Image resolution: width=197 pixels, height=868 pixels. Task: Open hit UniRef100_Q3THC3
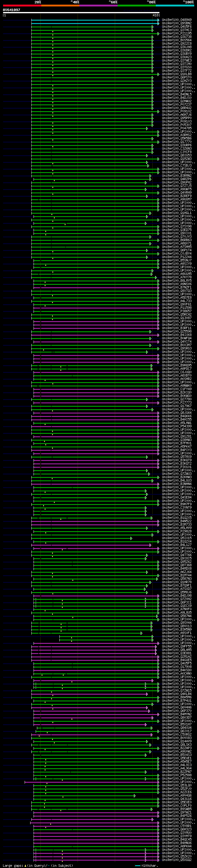177,30
